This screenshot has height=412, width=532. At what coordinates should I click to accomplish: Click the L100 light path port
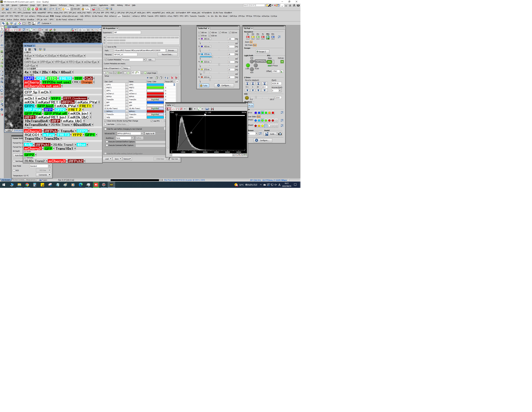(248, 65)
